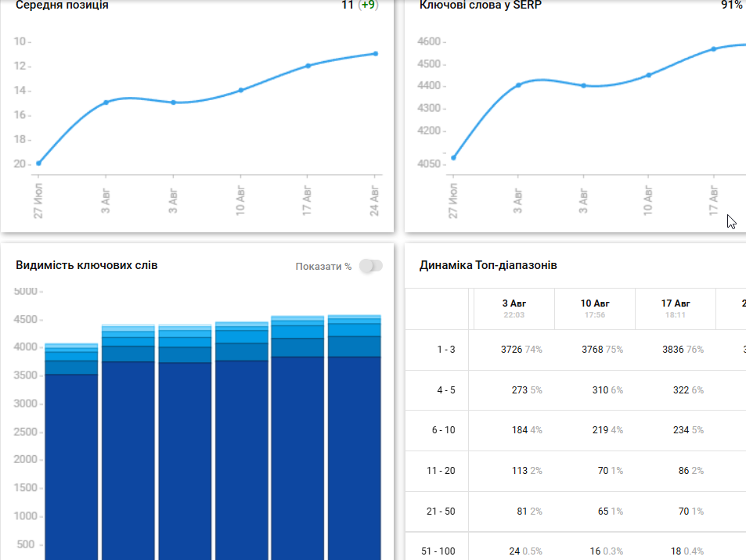Select the 17 Авг point on average position line
The image size is (746, 560).
click(308, 66)
